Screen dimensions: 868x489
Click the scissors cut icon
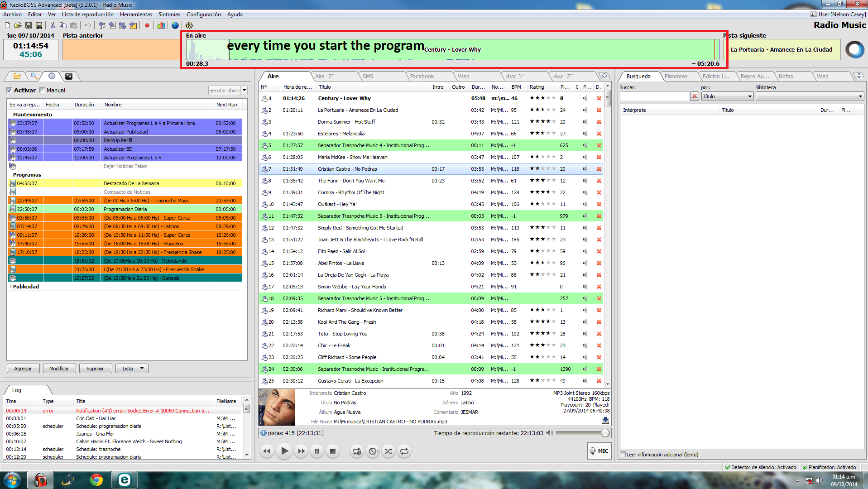53,25
